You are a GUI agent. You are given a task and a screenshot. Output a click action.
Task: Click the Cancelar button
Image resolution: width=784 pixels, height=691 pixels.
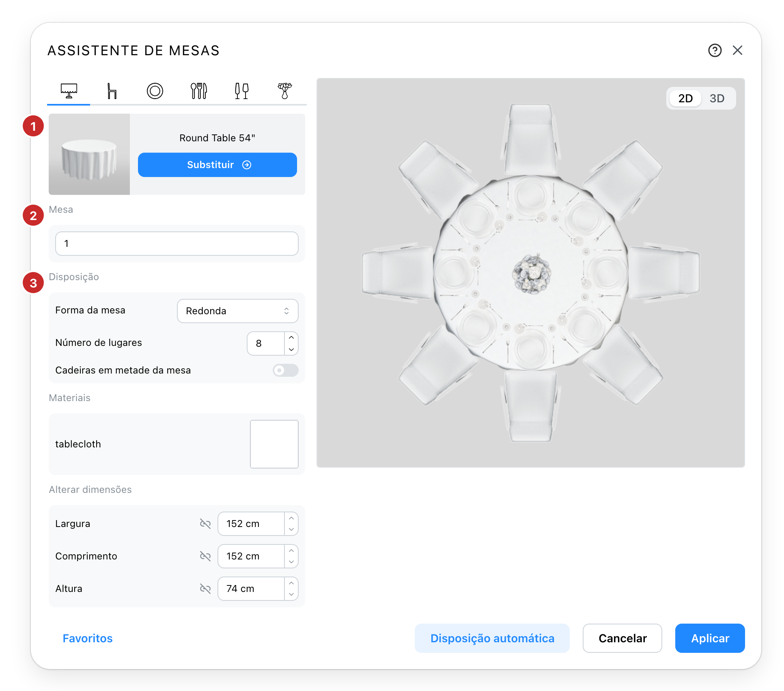tap(622, 638)
